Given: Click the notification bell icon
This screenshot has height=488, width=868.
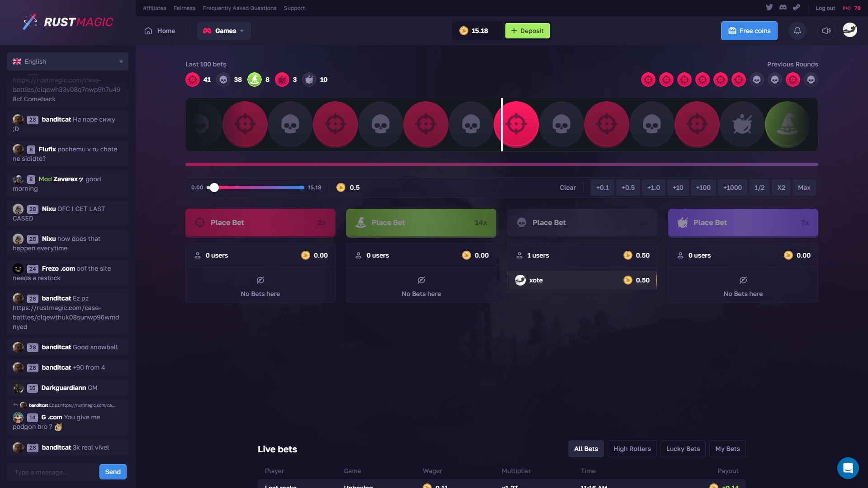Looking at the screenshot, I should pos(797,31).
